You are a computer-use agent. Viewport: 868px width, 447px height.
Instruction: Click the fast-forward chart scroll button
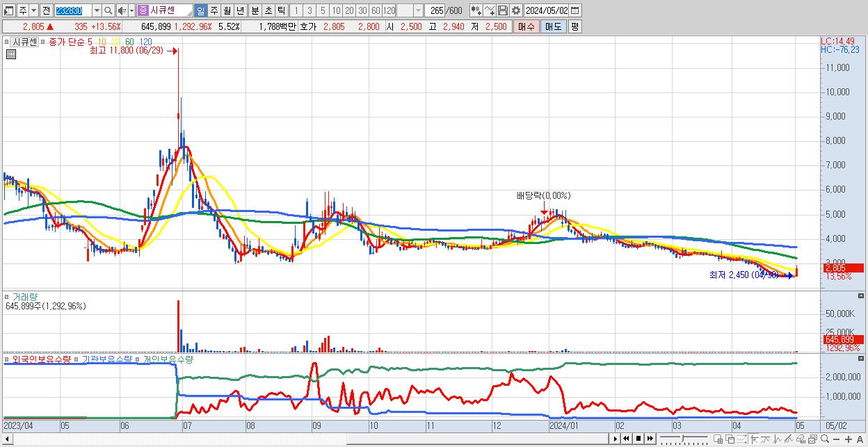[650, 439]
